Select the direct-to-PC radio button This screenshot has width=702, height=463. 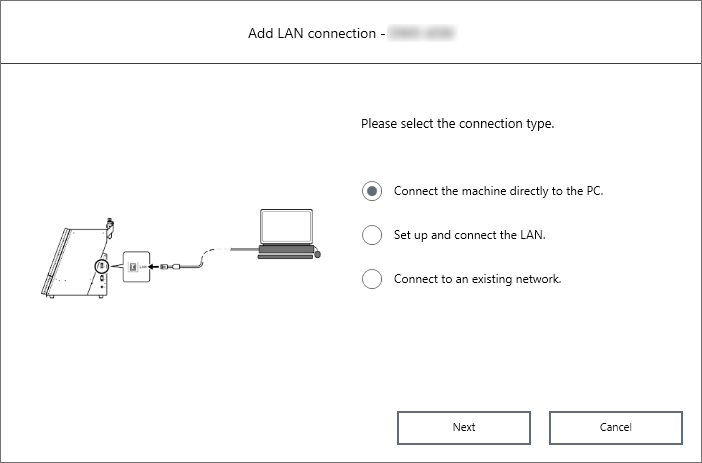pyautogui.click(x=372, y=190)
